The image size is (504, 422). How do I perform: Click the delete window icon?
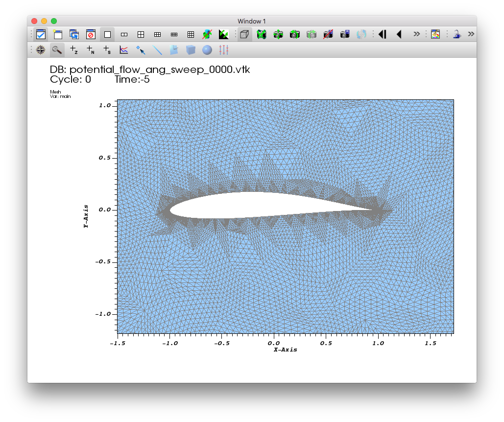91,34
